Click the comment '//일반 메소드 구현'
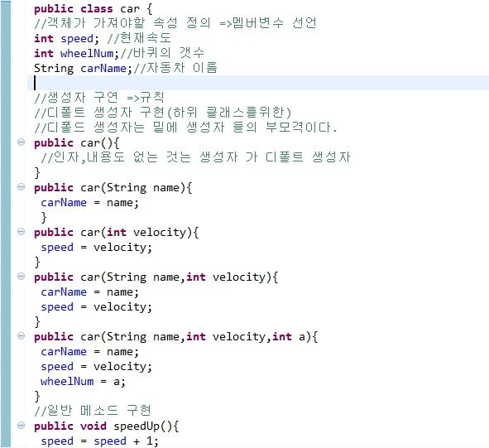Screen dimensions: 489x448 pos(93,411)
